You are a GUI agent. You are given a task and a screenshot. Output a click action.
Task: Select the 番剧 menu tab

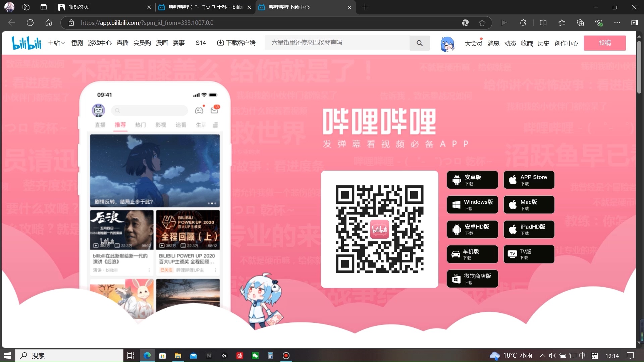[x=76, y=43]
